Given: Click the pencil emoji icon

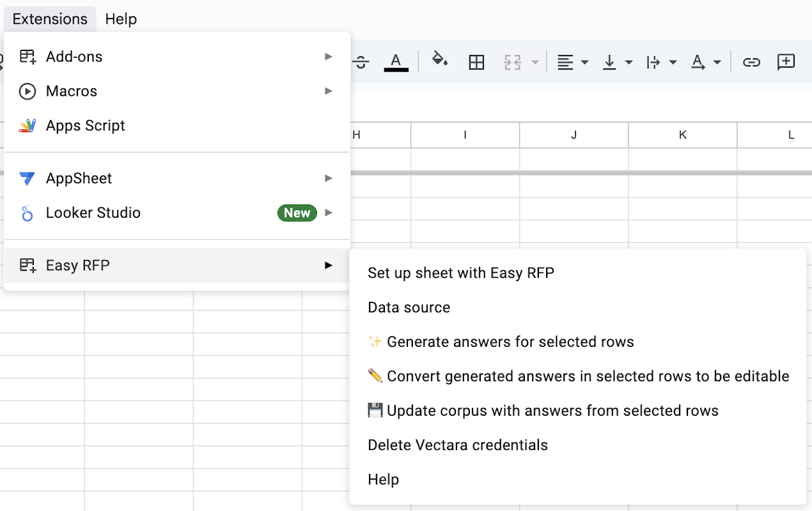Looking at the screenshot, I should [x=375, y=376].
